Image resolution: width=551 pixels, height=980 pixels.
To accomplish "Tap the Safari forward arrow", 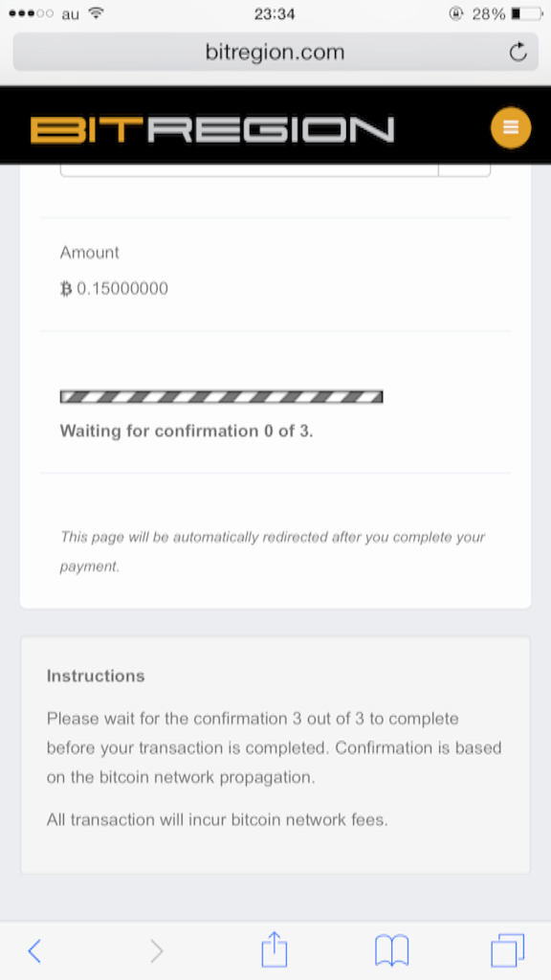I will coord(156,950).
